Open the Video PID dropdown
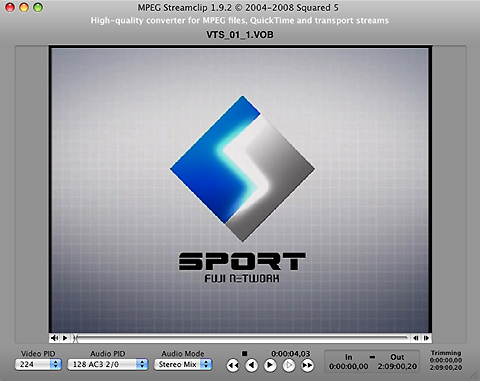Screen dimensions: 480x381 (x=38, y=364)
